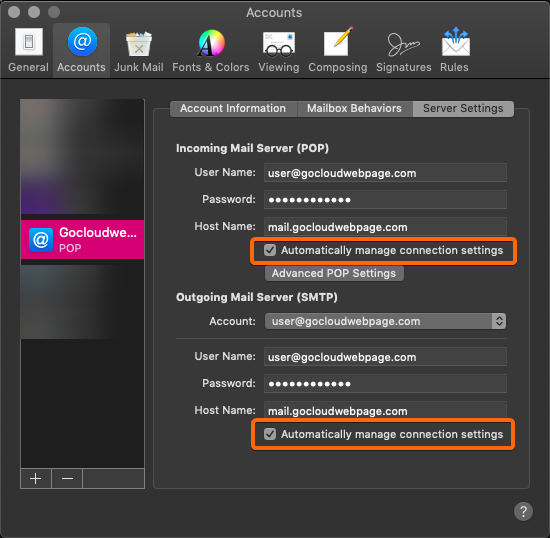This screenshot has width=550, height=538.
Task: Select the Accounts toolbar icon
Action: (81, 50)
